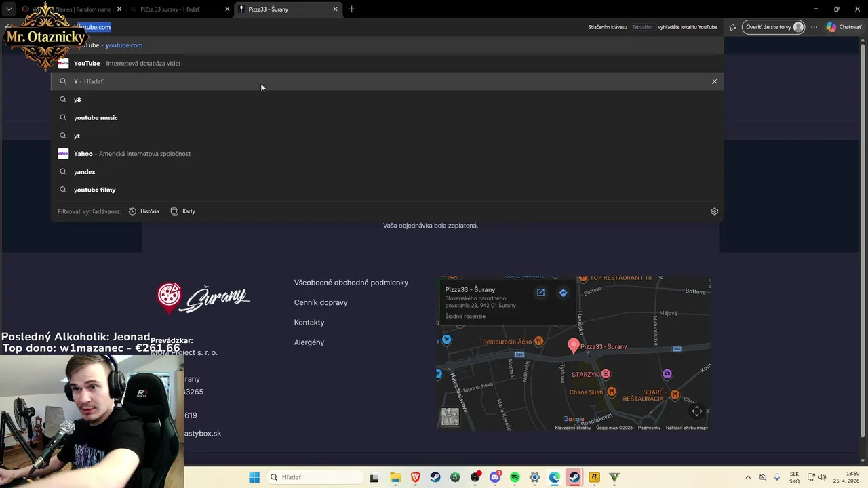Close the Pizza33 – Šurany tab
This screenshot has width=868, height=488.
tap(335, 9)
